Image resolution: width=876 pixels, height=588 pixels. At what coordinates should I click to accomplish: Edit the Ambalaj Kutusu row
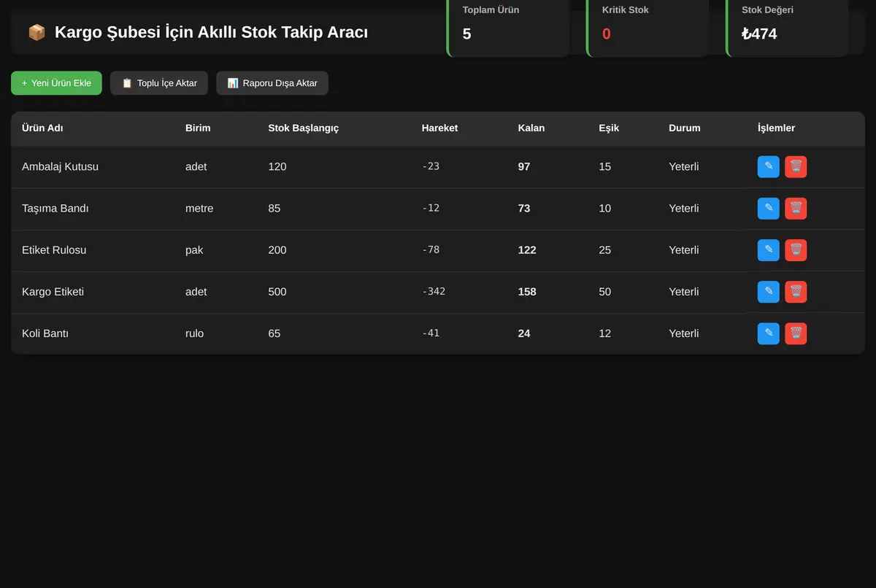[x=769, y=167]
